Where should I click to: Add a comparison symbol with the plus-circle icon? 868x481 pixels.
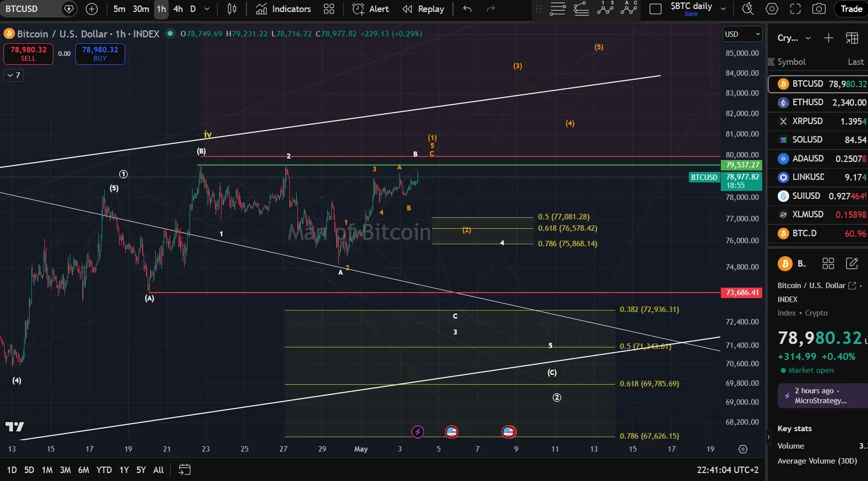(x=92, y=9)
